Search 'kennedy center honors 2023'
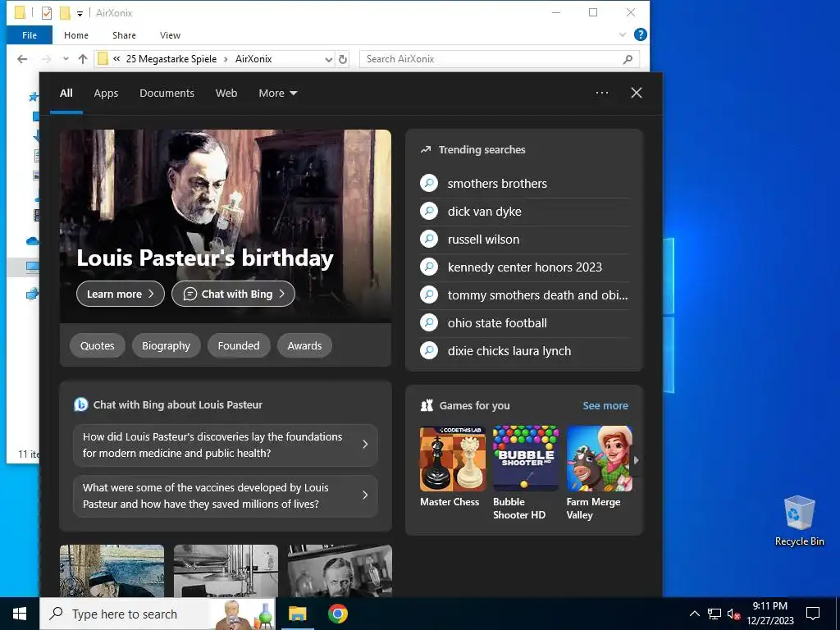 (x=524, y=267)
